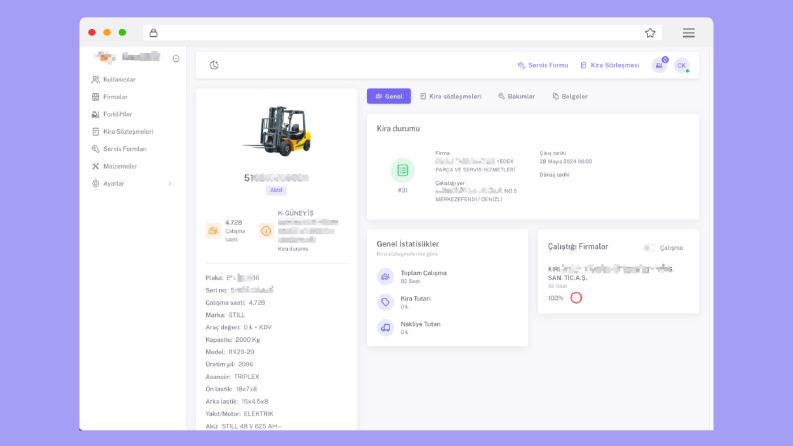Toggle the Çalışma switch

pos(649,248)
